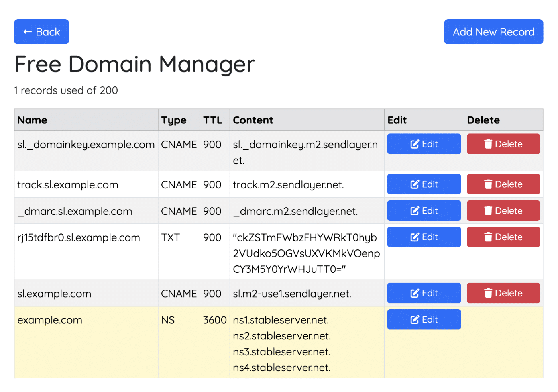
Task: Click the Name column header
Action: [x=32, y=120]
